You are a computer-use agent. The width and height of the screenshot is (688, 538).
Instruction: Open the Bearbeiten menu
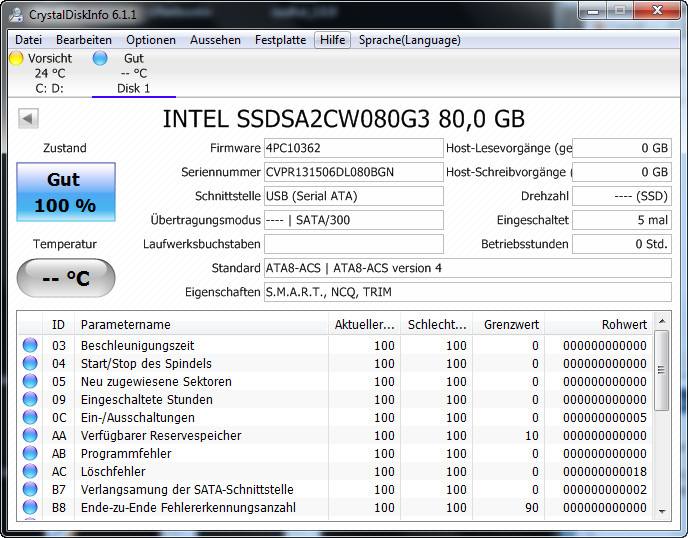pos(84,40)
